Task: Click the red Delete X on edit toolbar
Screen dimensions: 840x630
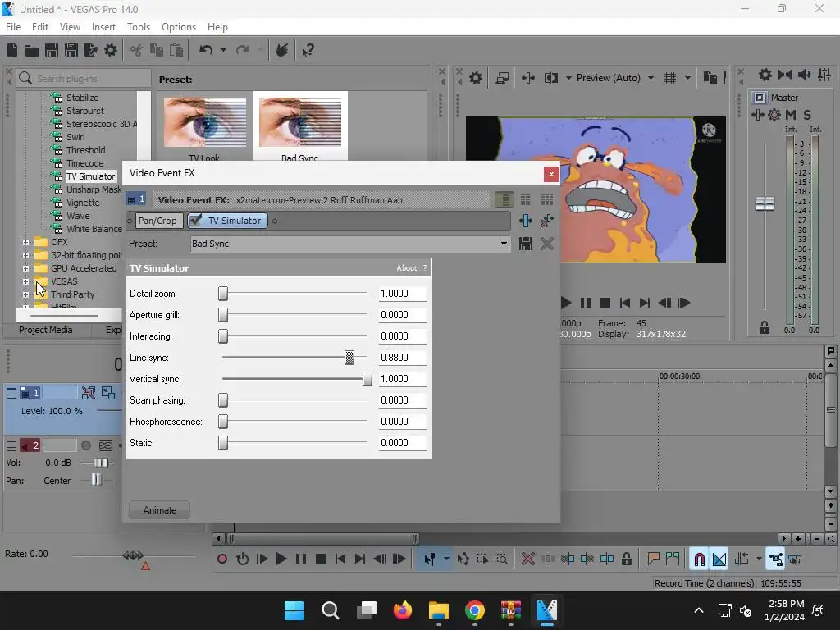Action: (x=527, y=559)
